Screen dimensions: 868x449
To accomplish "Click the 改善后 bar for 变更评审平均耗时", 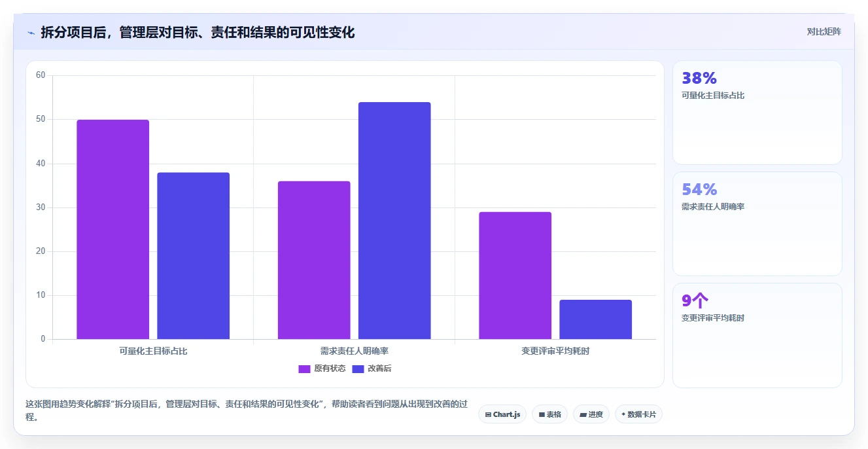I will [x=595, y=319].
